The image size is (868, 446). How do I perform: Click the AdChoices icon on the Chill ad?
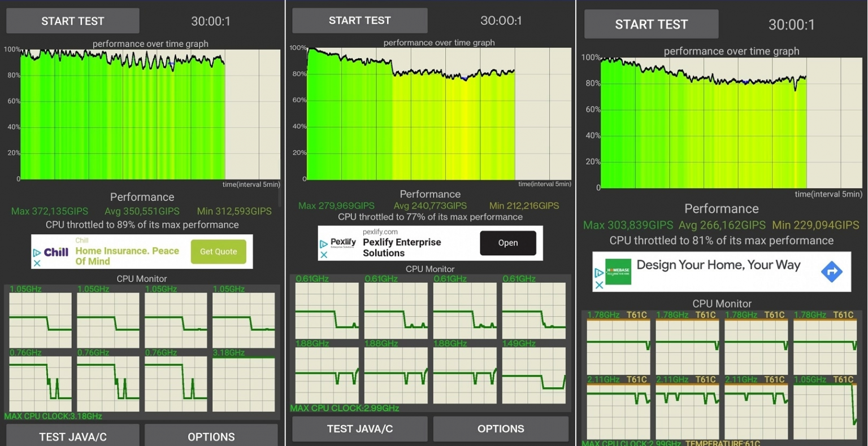point(37,253)
